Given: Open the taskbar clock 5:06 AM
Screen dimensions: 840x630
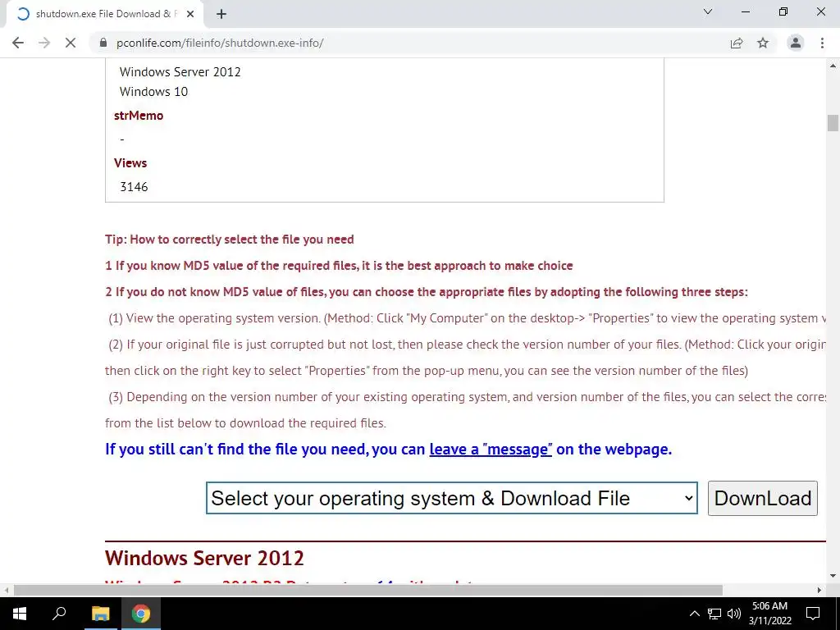Looking at the screenshot, I should 769,614.
